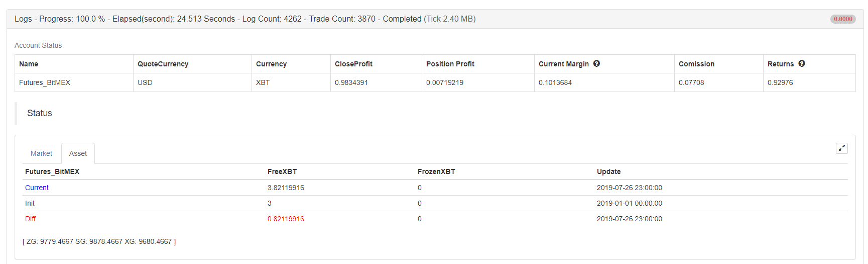The image size is (868, 264).
Task: Click the Current row link
Action: coord(37,188)
